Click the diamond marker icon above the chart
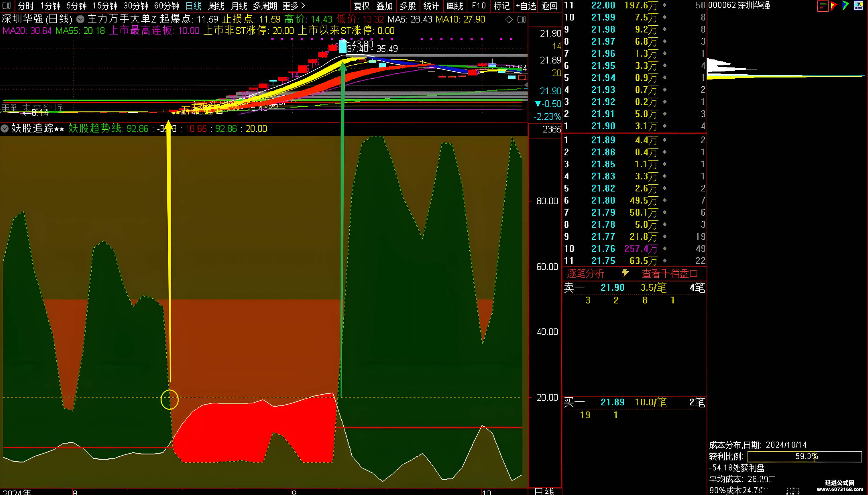The image size is (868, 495). (509, 20)
